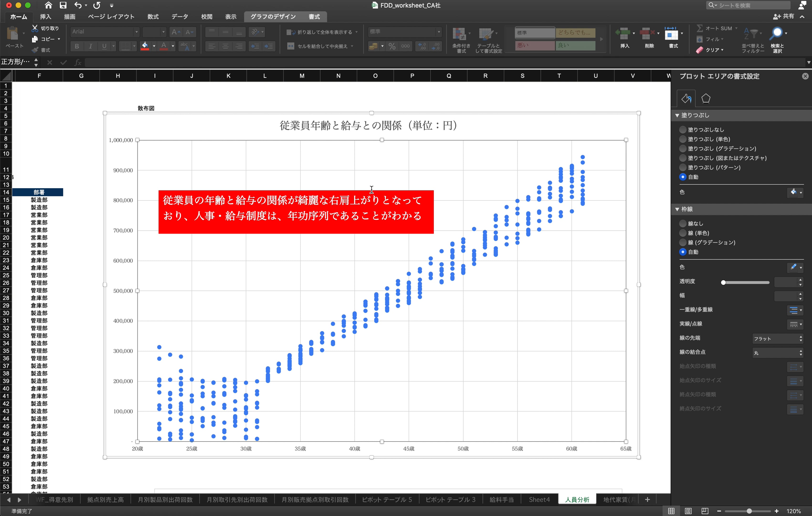The image size is (812, 516).
Task: Switch to the グラフのデザイン tab
Action: tap(273, 16)
